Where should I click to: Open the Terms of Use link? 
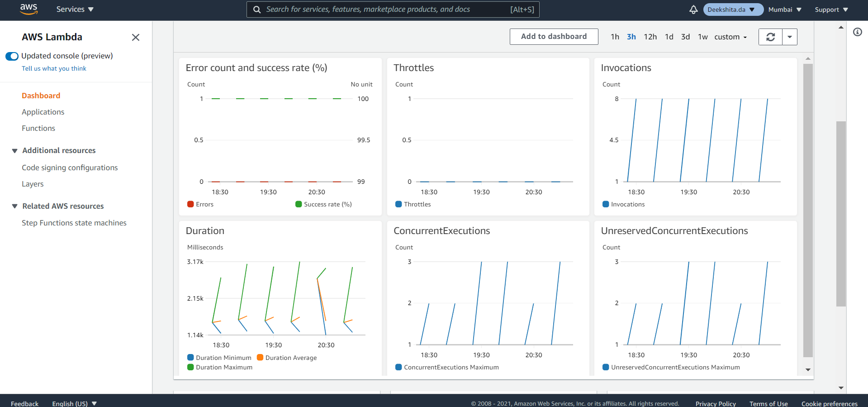coord(768,403)
